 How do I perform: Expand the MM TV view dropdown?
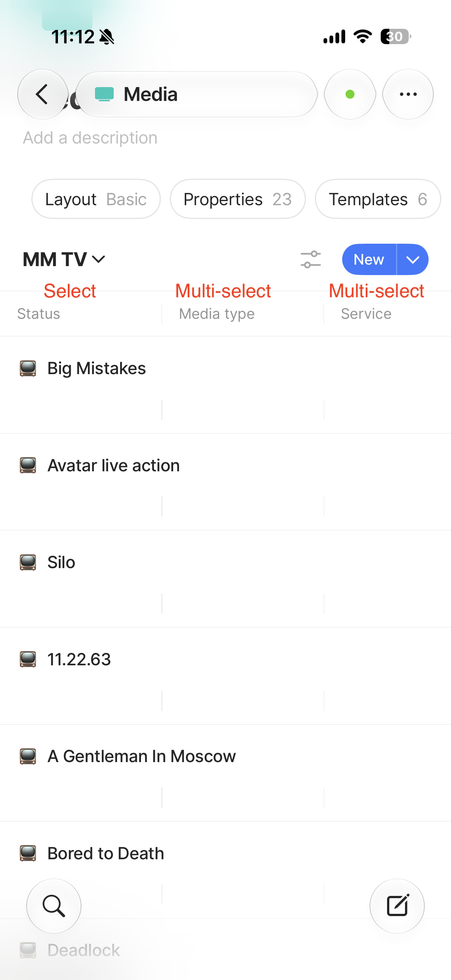pos(64,259)
